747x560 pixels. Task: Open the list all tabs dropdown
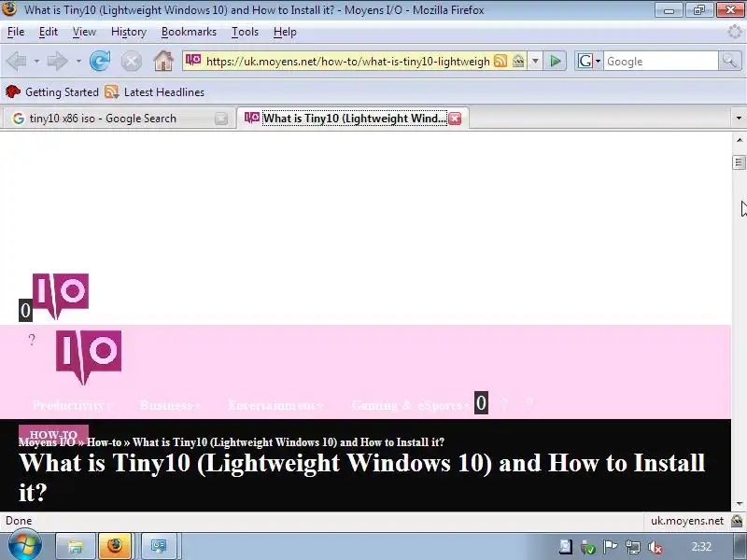(739, 118)
